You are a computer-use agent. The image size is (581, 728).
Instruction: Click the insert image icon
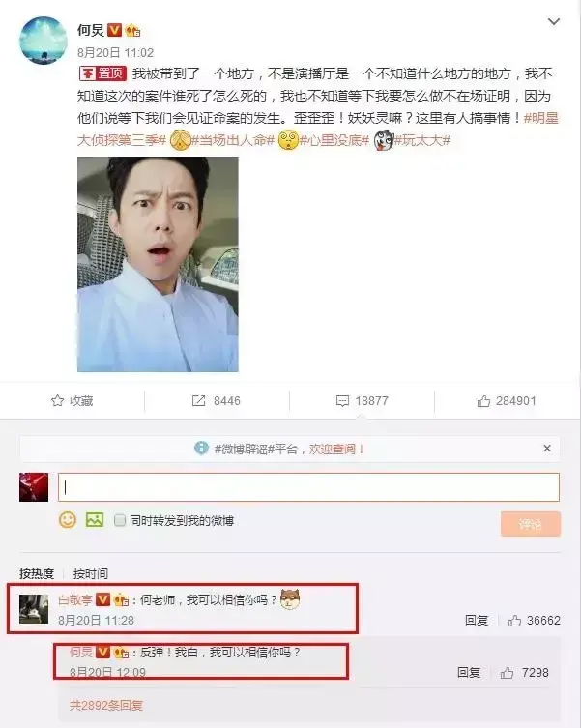coord(95,519)
